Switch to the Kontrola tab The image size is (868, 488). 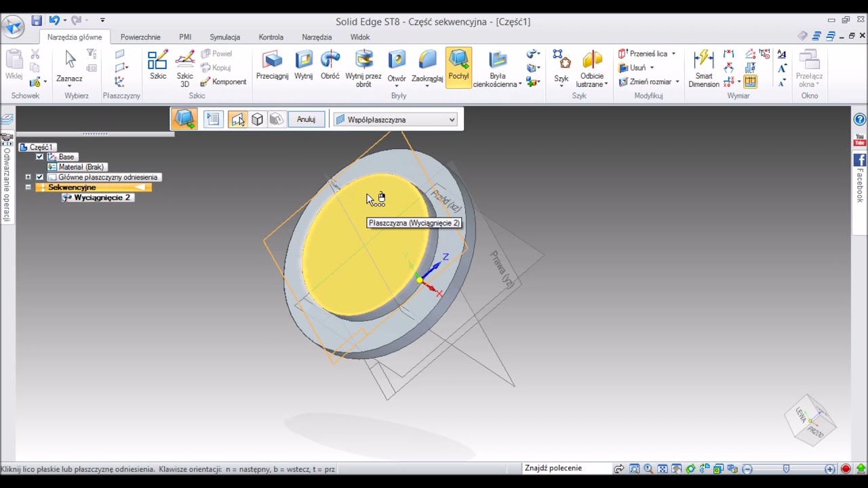click(x=271, y=37)
